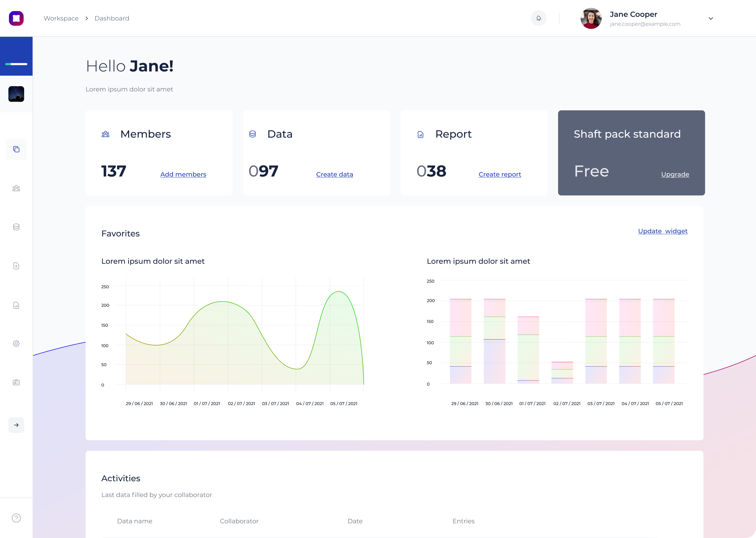Screen dimensions: 756x538
Task: Click the Add members link
Action: click(x=183, y=174)
